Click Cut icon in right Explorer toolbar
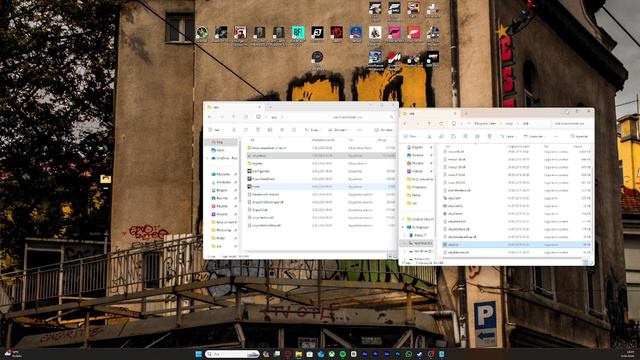The height and width of the screenshot is (360, 640). [429, 136]
